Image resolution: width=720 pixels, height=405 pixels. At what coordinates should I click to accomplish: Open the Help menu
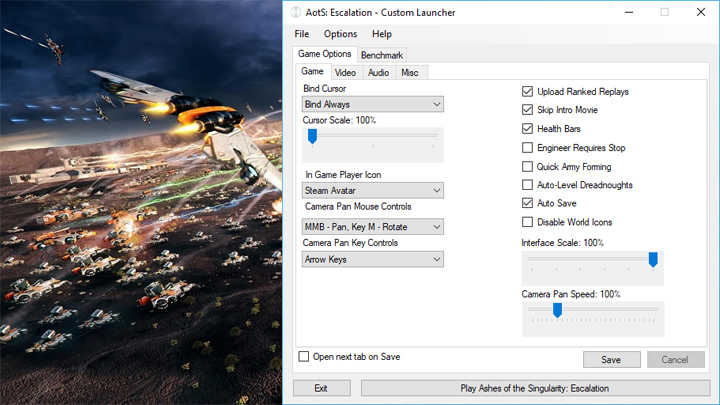[x=382, y=34]
